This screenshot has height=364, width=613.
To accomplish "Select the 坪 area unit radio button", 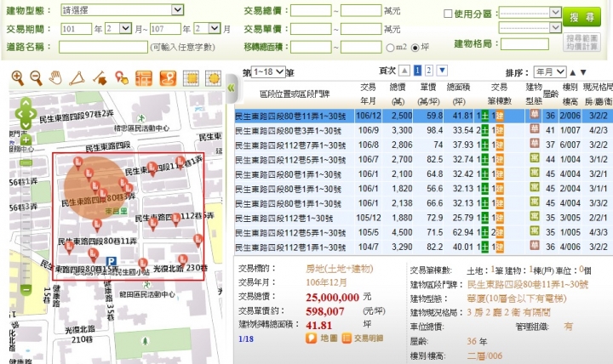I will tap(415, 47).
